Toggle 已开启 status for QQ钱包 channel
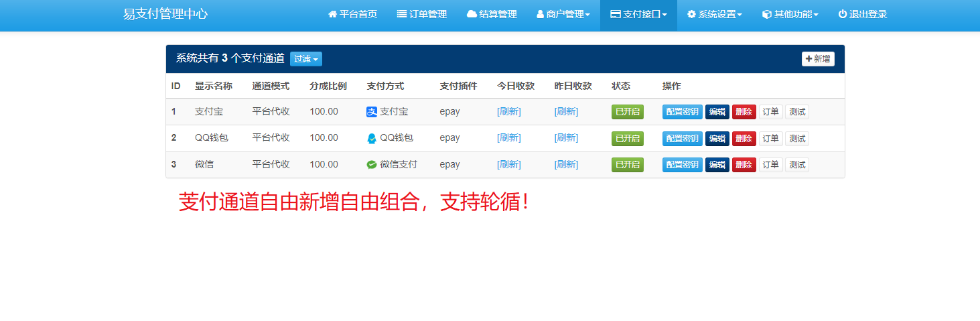Screen dimensions: 980x321 coord(628,139)
